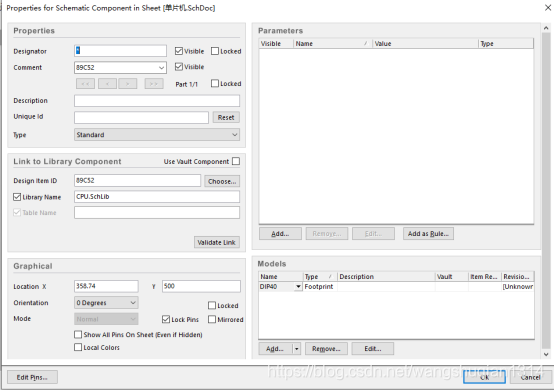The width and height of the screenshot is (554, 390).
Task: Click Parameters Add... button
Action: 280,234
